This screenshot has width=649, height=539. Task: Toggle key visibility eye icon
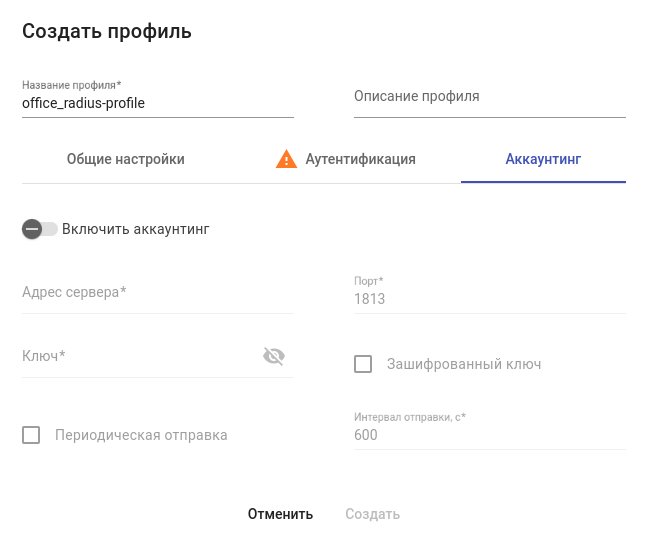click(x=274, y=356)
